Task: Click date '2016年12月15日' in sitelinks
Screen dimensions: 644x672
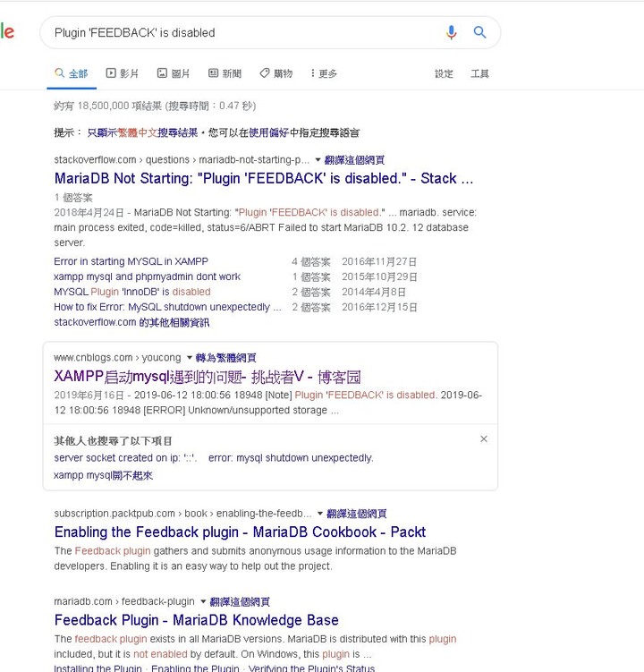Action: pos(379,307)
